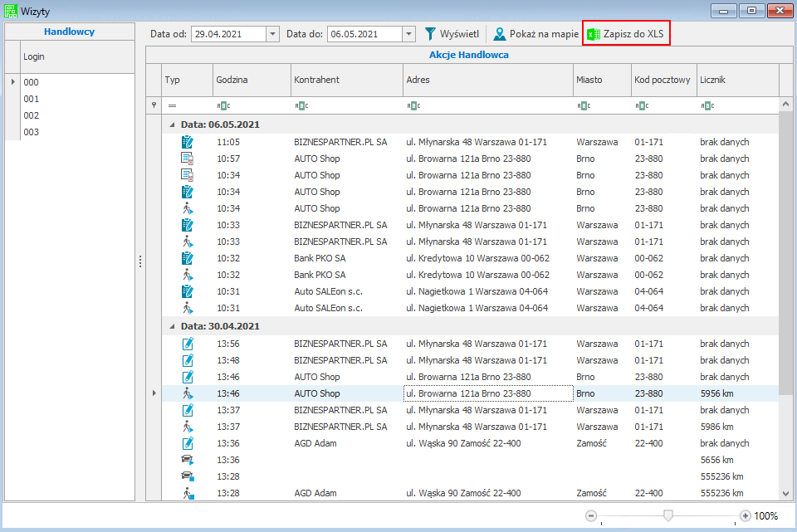This screenshot has width=797, height=532.
Task: Click the document icon in the 10:57 row
Action: pyautogui.click(x=187, y=159)
